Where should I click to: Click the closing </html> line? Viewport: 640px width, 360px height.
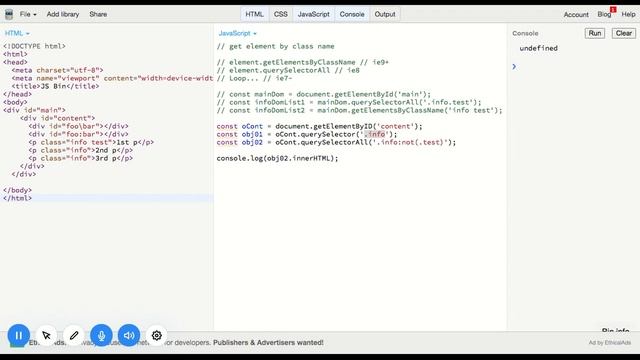tap(18, 198)
